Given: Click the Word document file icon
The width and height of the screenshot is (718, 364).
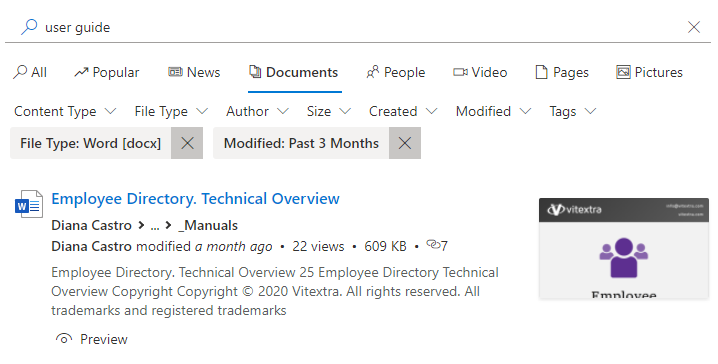Looking at the screenshot, I should 29,204.
